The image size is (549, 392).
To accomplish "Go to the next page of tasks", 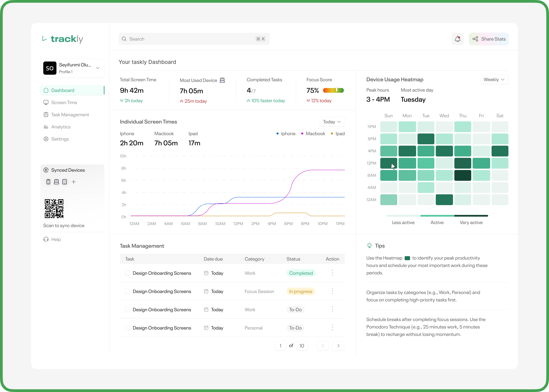I will coord(338,346).
